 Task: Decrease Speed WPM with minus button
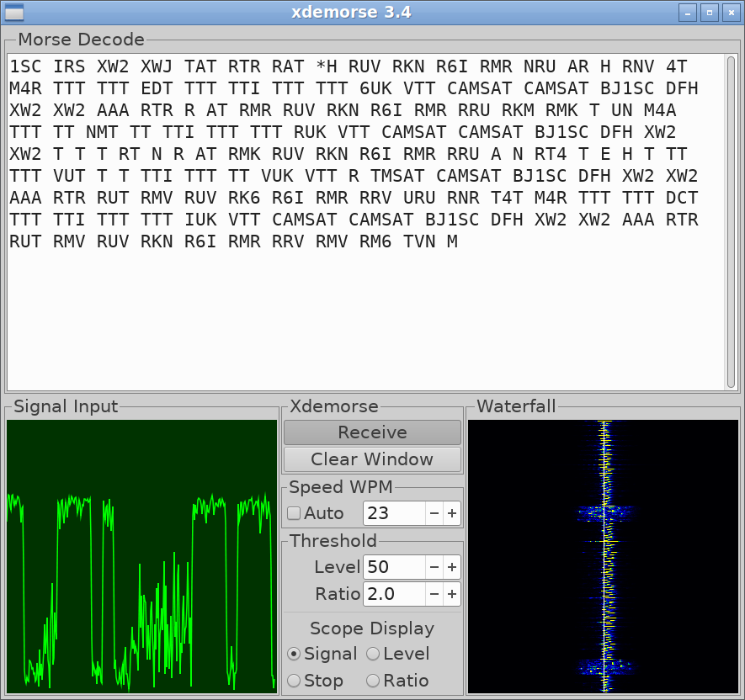pyautogui.click(x=434, y=513)
